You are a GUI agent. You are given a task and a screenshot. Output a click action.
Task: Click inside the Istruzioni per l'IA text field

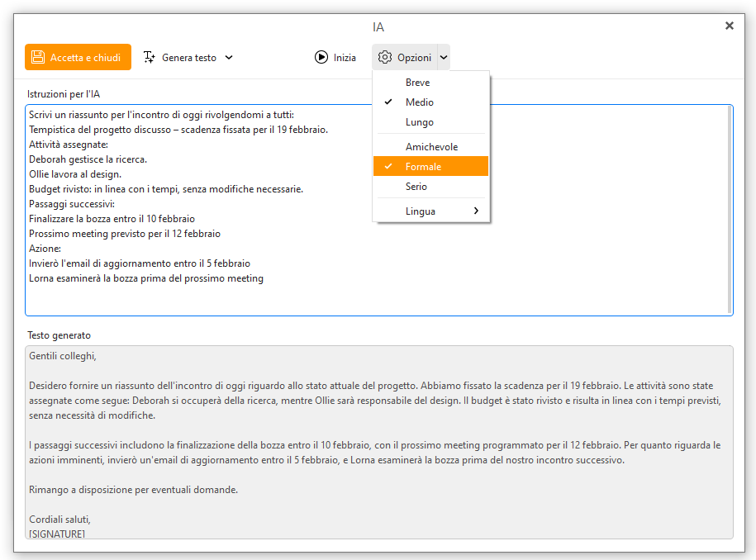coord(379,210)
